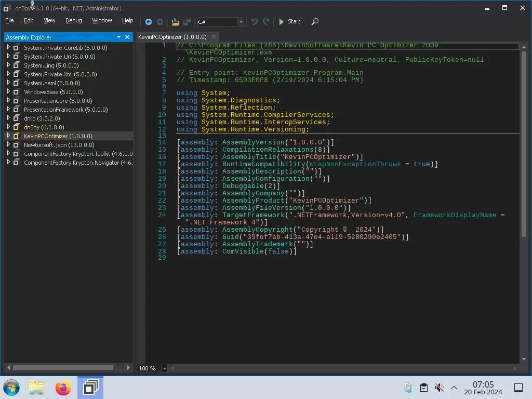532x399 pixels.
Task: Expand the PresentationFramework node
Action: tap(8, 109)
